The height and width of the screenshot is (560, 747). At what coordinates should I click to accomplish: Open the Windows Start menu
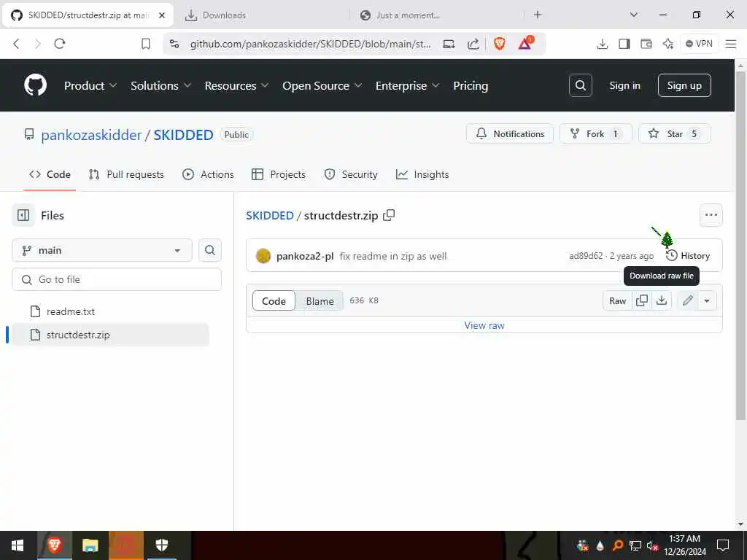pyautogui.click(x=18, y=545)
